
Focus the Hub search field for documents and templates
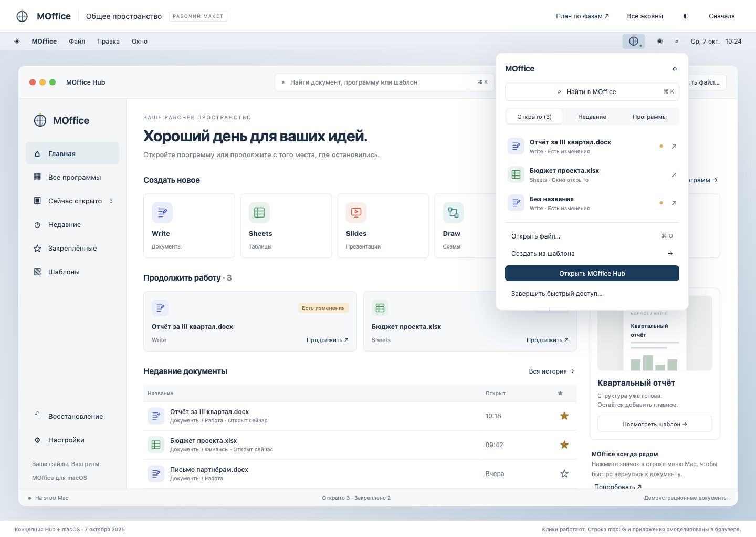(384, 82)
